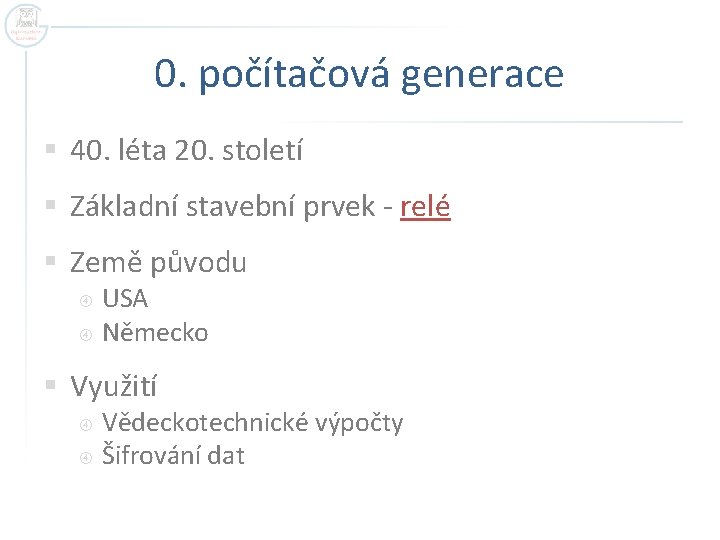Click the square bullet before Využití
The height and width of the screenshot is (540, 720).
pos(50,386)
